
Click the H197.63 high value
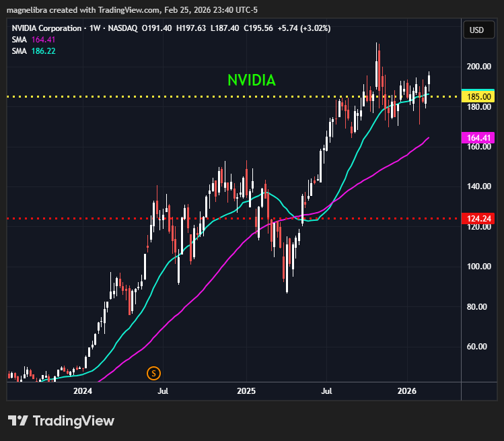click(x=191, y=28)
